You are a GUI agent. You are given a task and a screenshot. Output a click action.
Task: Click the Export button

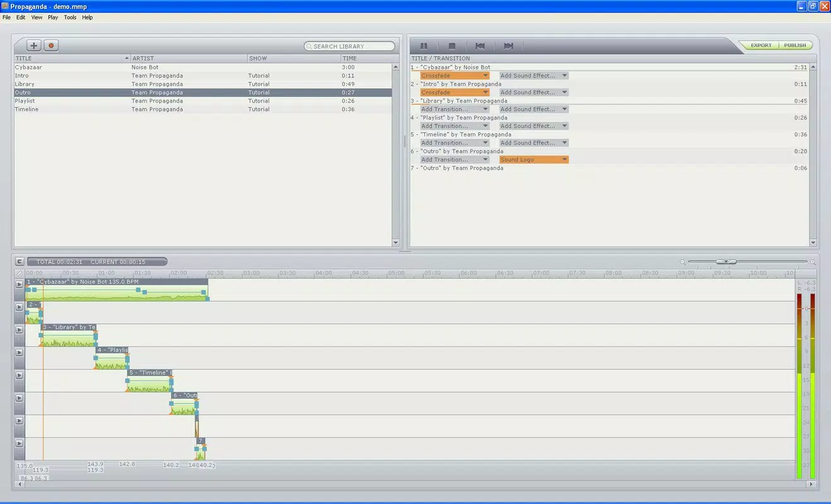click(761, 45)
